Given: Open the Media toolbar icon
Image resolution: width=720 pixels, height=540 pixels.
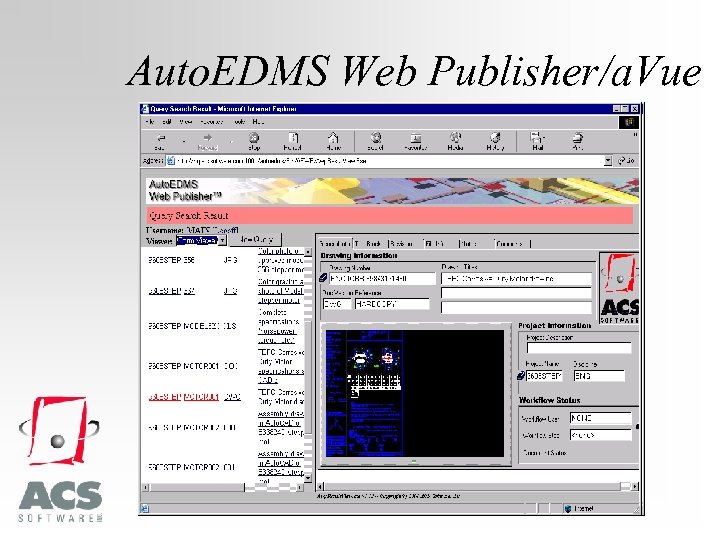Looking at the screenshot, I should (456, 137).
